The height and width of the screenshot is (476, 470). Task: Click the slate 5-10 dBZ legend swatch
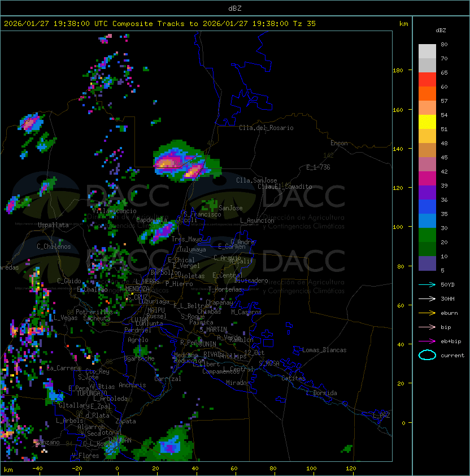point(427,263)
